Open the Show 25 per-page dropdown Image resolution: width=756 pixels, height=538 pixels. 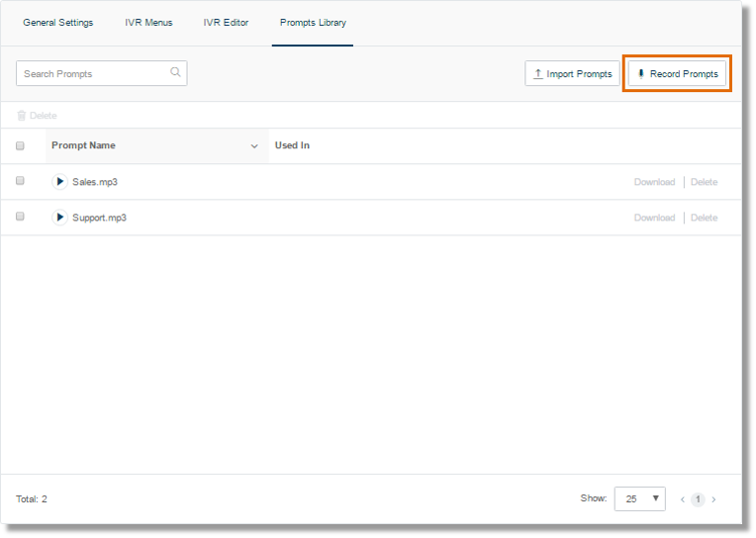pos(640,499)
